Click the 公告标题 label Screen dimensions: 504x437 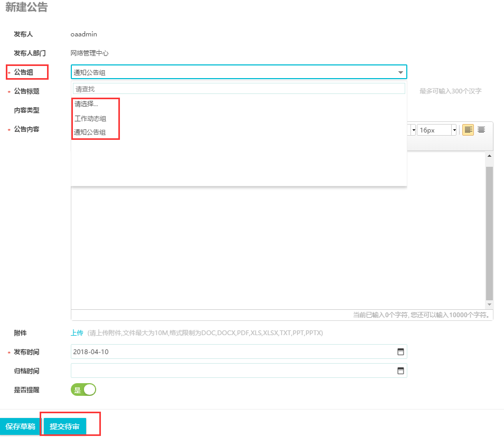click(x=26, y=91)
